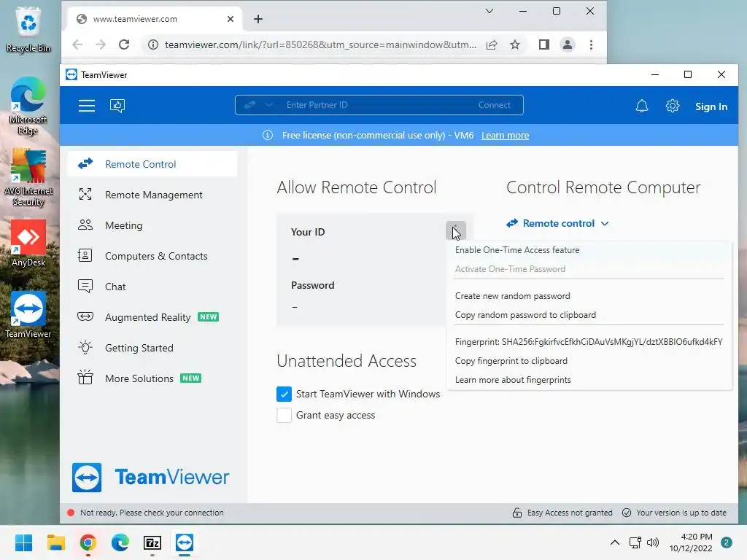The height and width of the screenshot is (560, 747).
Task: Click the TeamViewer logo at sidebar bottom
Action: point(150,477)
